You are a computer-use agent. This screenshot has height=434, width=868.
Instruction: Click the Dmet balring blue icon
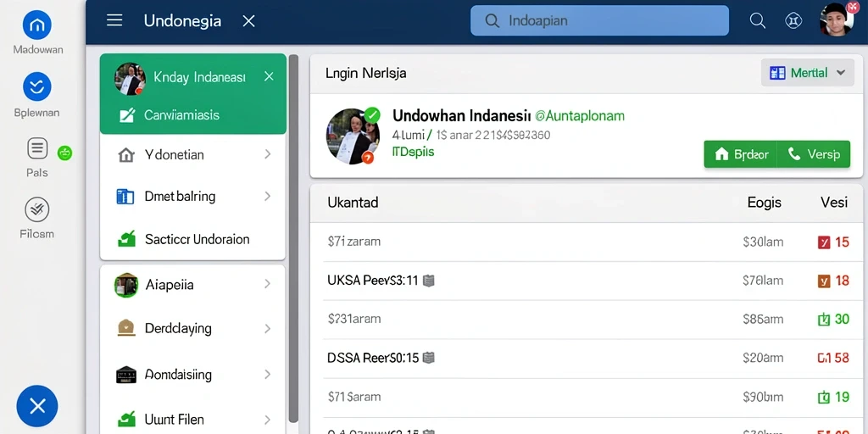click(125, 197)
